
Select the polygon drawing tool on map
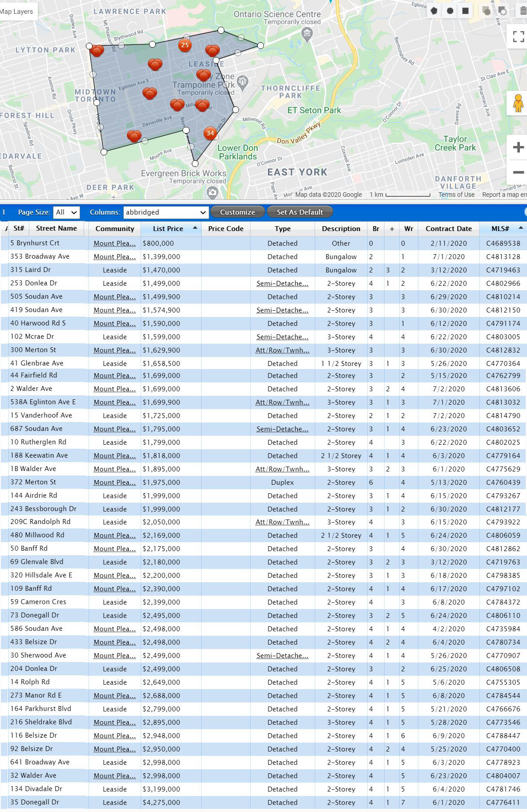point(434,11)
